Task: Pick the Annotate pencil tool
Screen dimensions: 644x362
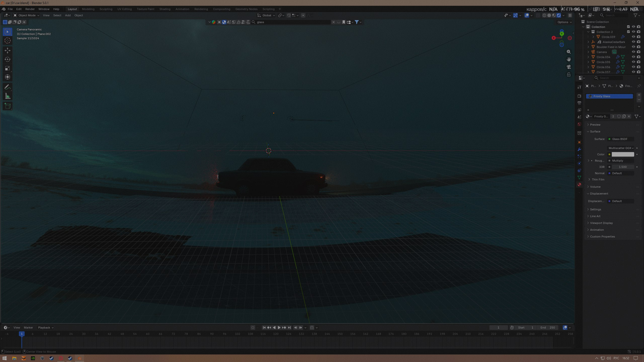Action: [8, 87]
